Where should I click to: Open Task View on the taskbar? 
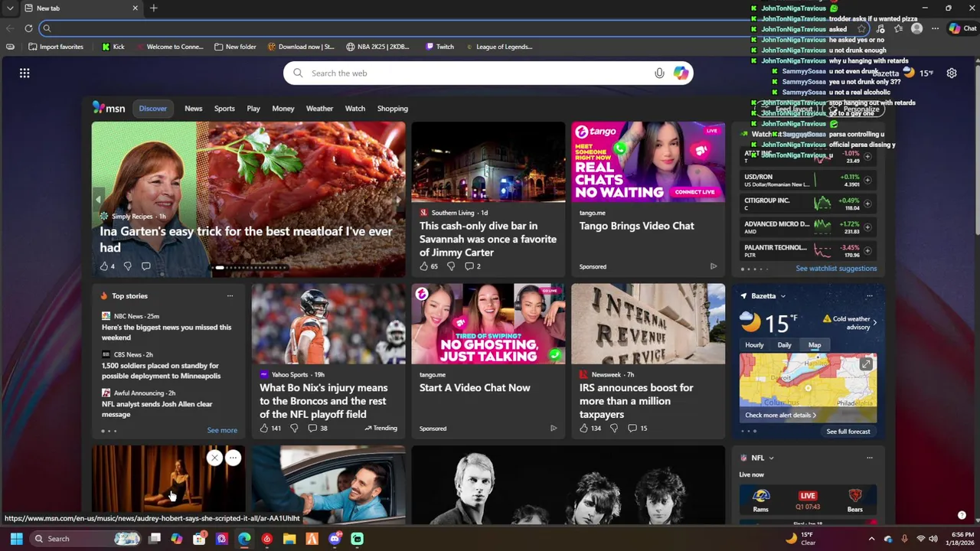[155, 539]
